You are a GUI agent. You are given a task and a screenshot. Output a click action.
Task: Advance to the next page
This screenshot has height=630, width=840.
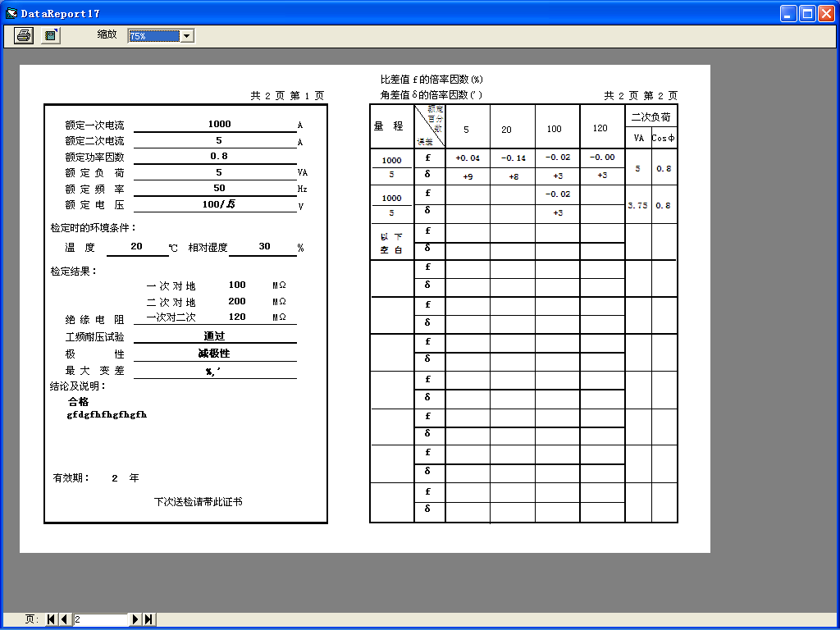tap(136, 619)
